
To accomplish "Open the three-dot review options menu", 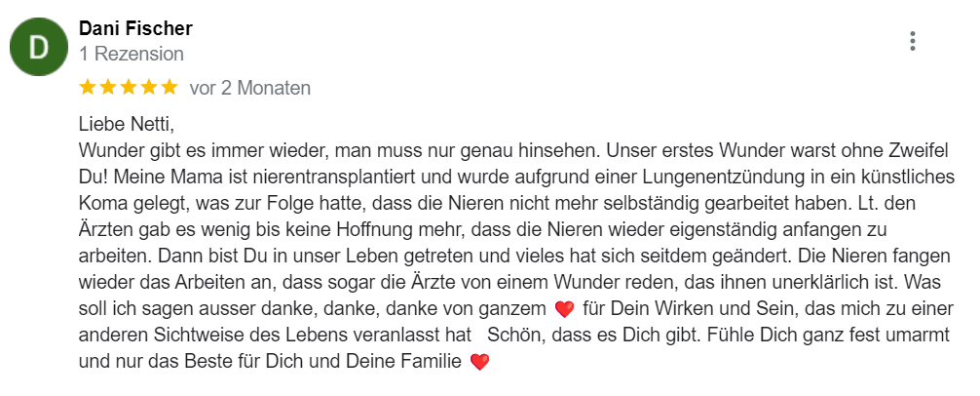I will tap(913, 41).
